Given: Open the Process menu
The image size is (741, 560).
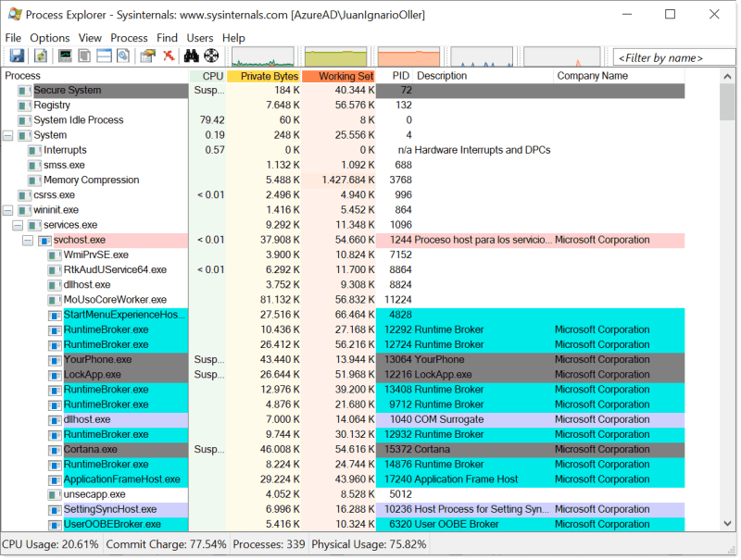Looking at the screenshot, I should click(x=129, y=38).
